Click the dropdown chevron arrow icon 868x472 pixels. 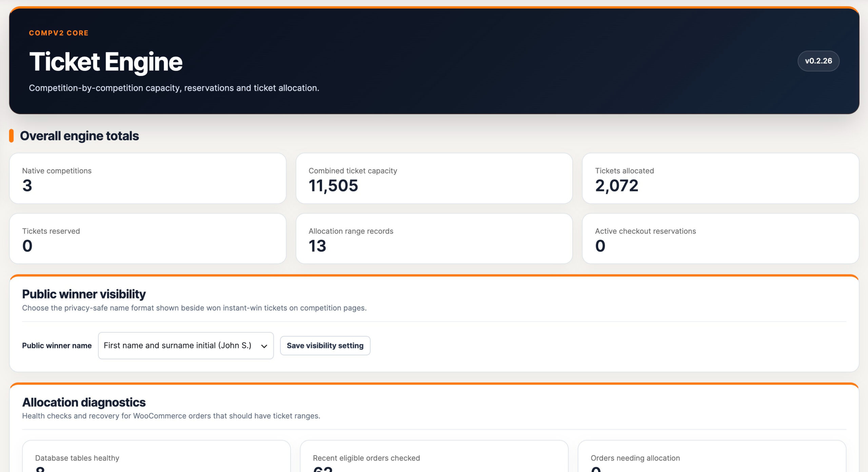tap(264, 346)
